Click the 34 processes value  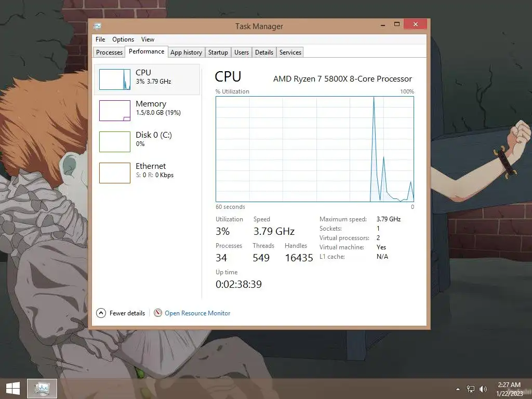click(221, 258)
